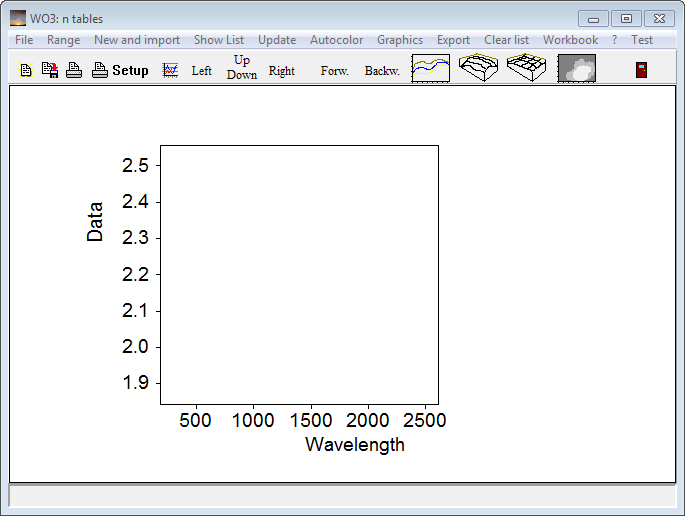Step back with the Backw. button
The width and height of the screenshot is (685, 516).
point(382,71)
